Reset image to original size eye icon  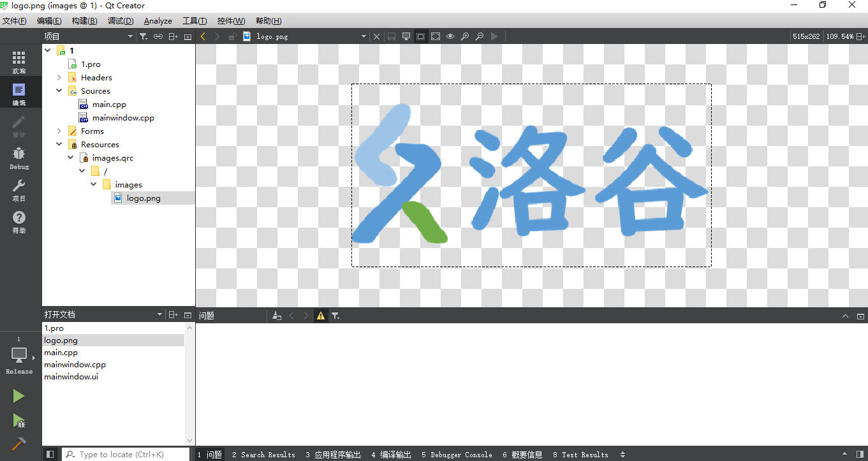point(450,36)
